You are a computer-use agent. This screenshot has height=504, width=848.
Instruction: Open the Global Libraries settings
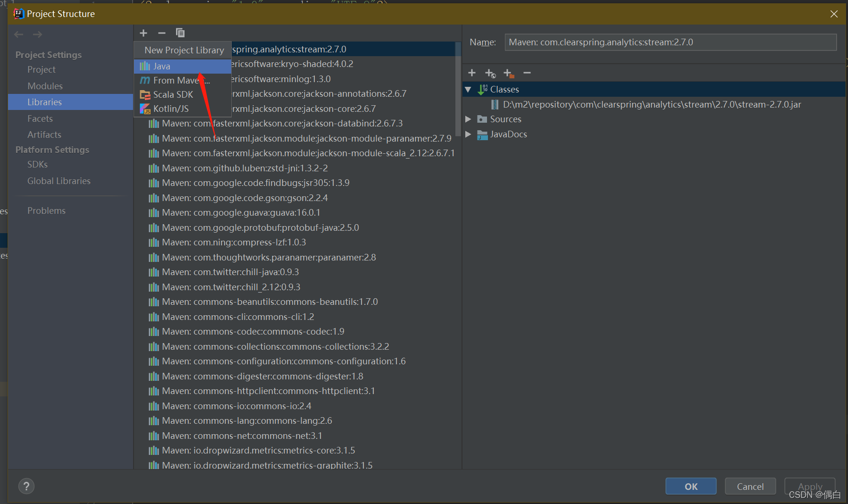59,181
